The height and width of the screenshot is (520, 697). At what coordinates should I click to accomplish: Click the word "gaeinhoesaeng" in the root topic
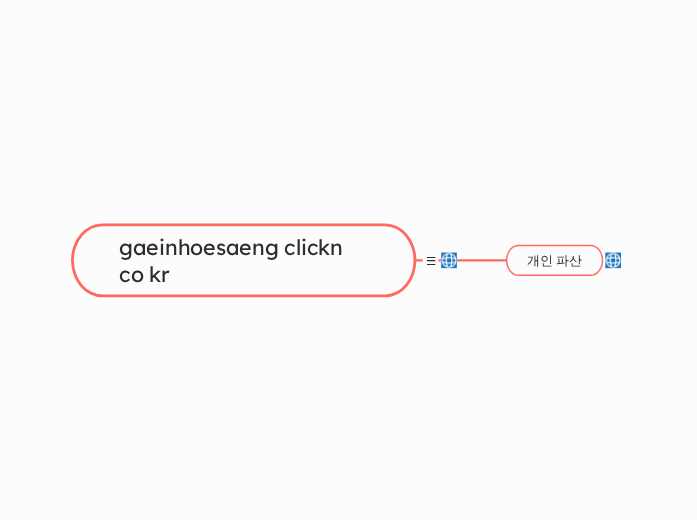click(199, 248)
